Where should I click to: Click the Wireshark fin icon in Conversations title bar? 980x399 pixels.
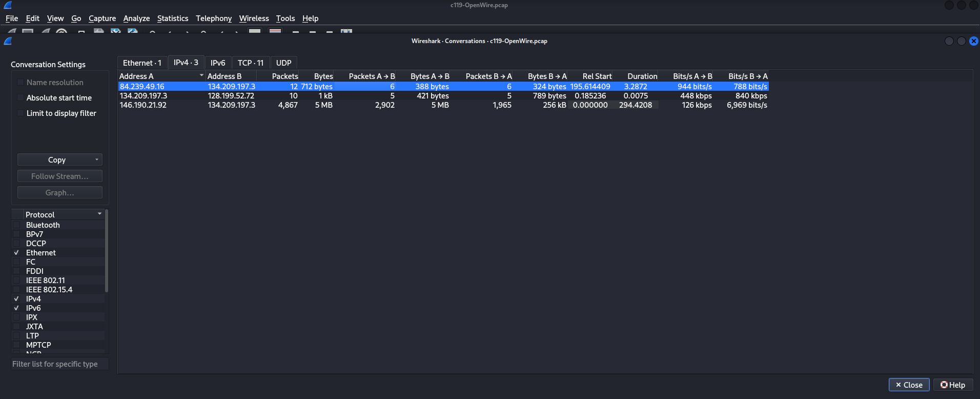8,41
